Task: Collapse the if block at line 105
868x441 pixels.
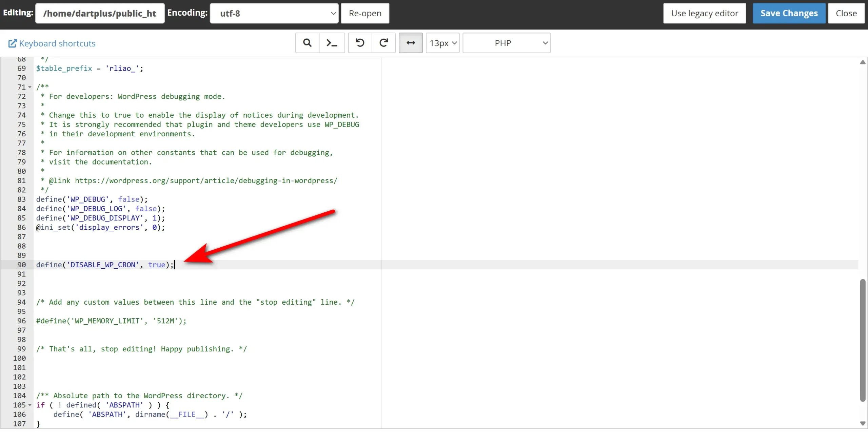Action: click(x=30, y=405)
